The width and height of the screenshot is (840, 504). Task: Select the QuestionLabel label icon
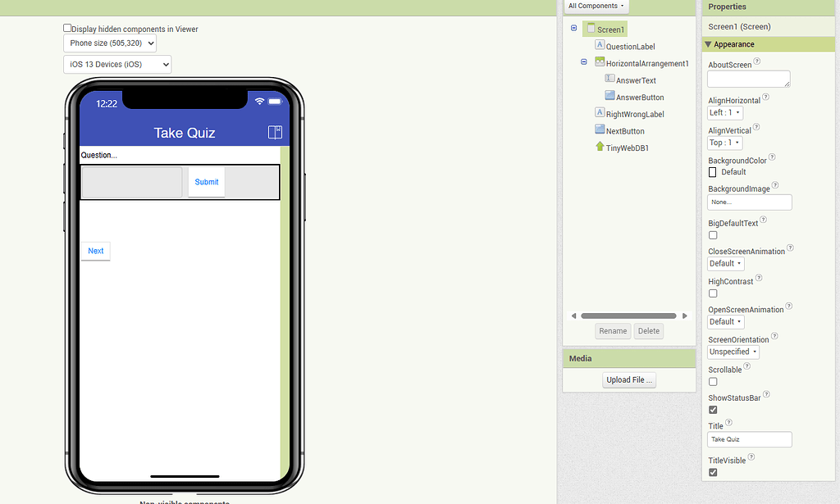pyautogui.click(x=598, y=45)
